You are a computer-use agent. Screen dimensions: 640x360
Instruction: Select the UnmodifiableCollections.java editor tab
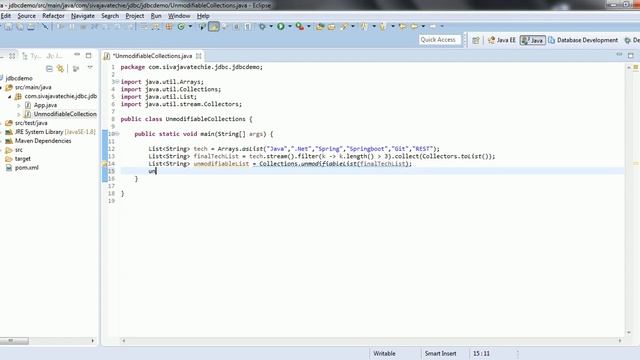tap(152, 56)
